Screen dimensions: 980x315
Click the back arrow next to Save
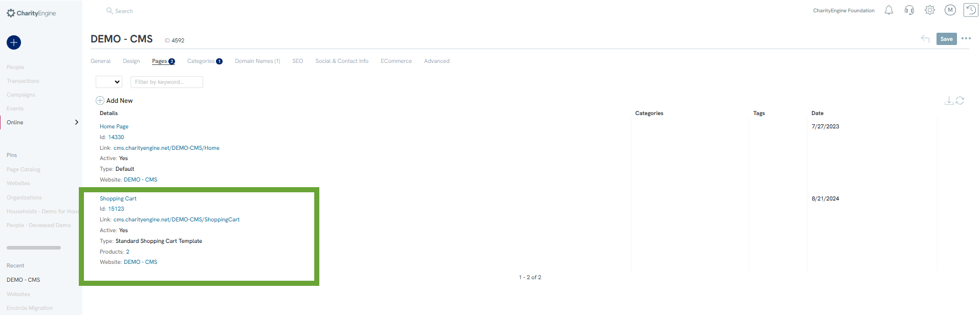pyautogui.click(x=925, y=39)
